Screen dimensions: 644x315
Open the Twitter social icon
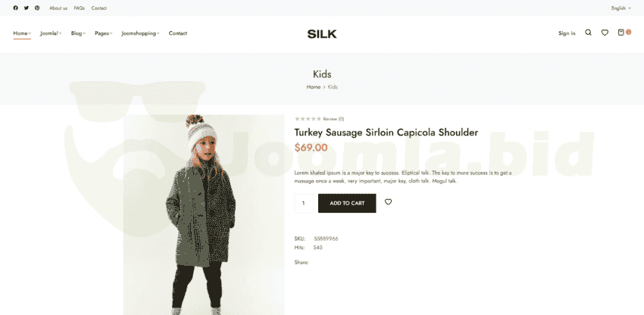[27, 8]
